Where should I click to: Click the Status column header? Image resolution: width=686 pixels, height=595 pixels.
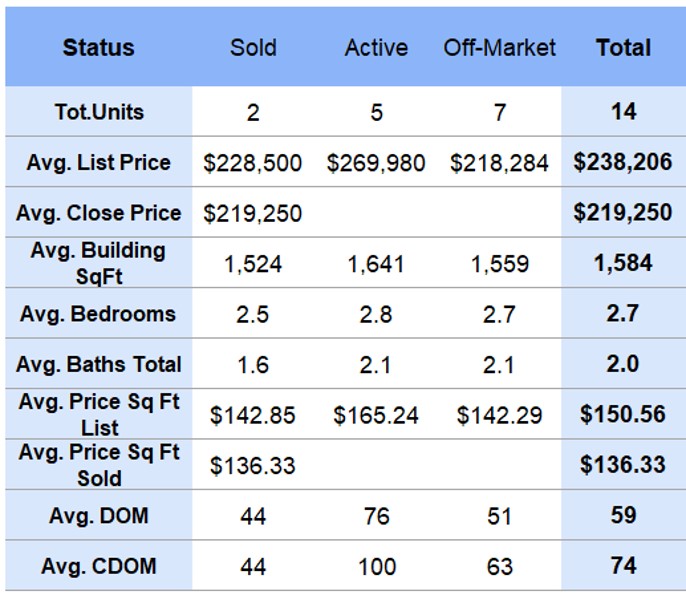(98, 48)
